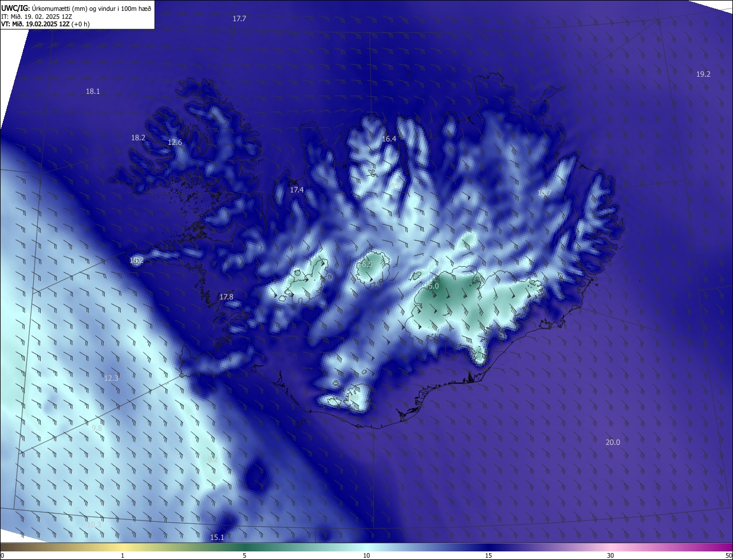Viewport: 733px width, 560px height.
Task: Click the 17.8 value label
Action: pos(226,297)
